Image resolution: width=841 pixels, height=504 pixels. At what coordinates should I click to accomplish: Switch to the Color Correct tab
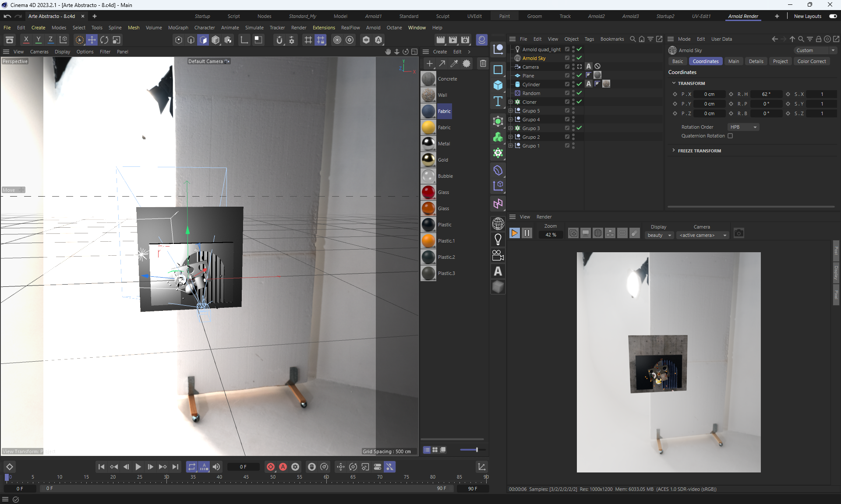(x=811, y=61)
